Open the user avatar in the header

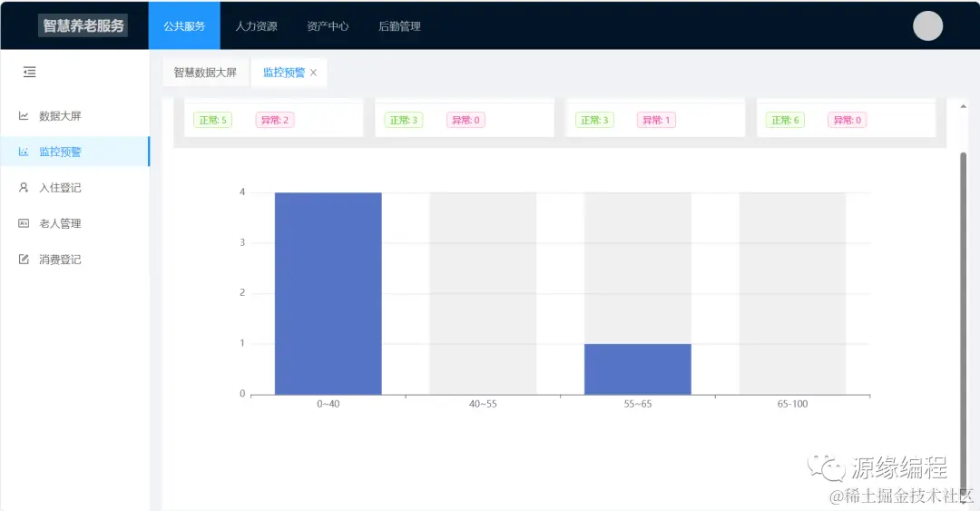pos(927,25)
